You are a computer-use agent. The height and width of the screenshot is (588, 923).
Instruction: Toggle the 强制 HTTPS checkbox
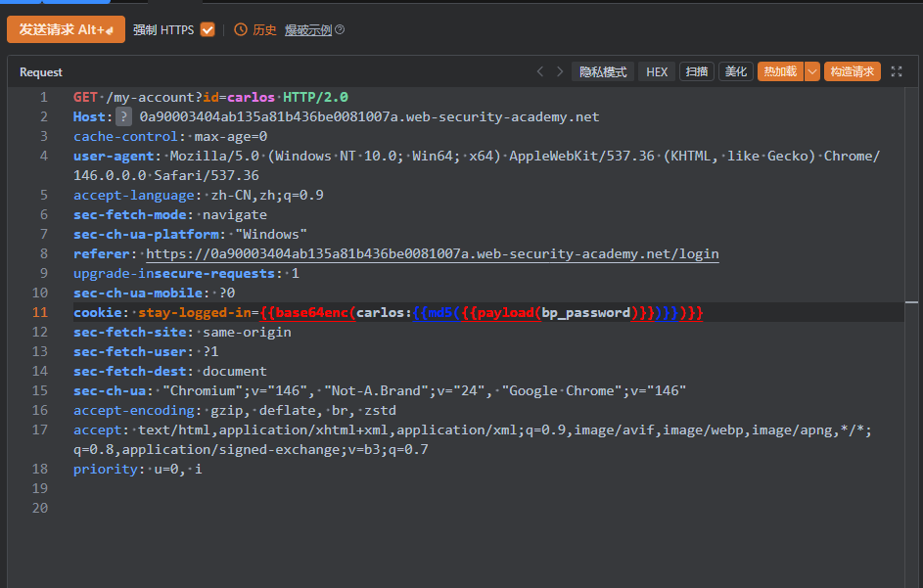[x=208, y=29]
